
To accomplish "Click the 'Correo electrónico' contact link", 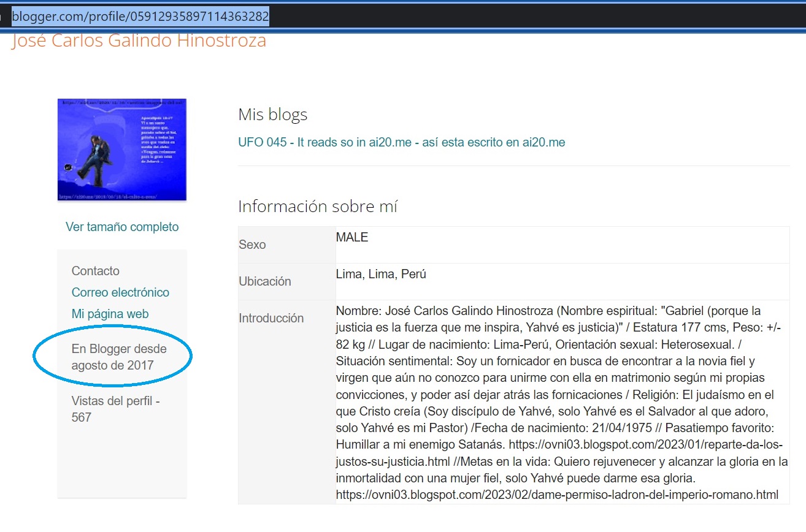I will click(x=120, y=292).
